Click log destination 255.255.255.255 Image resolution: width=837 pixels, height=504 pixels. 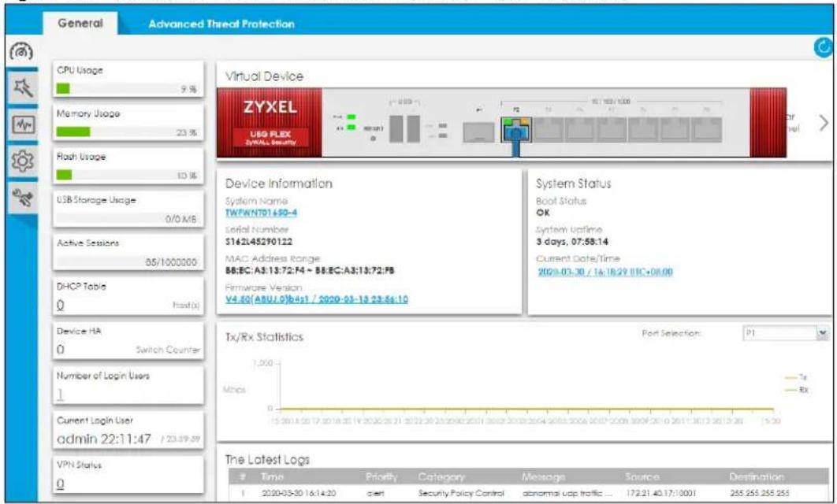coord(759,493)
